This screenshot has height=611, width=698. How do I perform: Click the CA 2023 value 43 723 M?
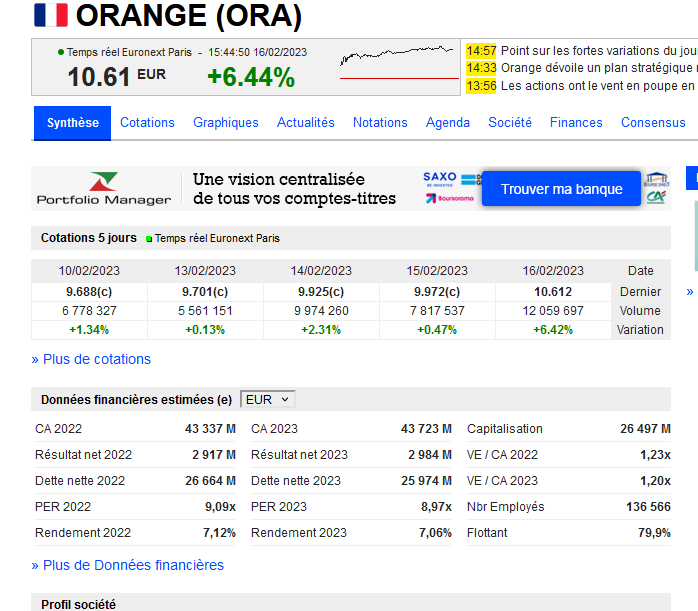pyautogui.click(x=426, y=429)
